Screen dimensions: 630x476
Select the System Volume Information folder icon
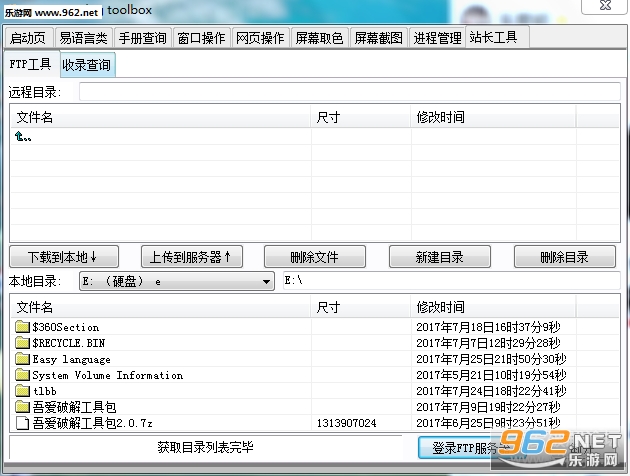tap(22, 375)
